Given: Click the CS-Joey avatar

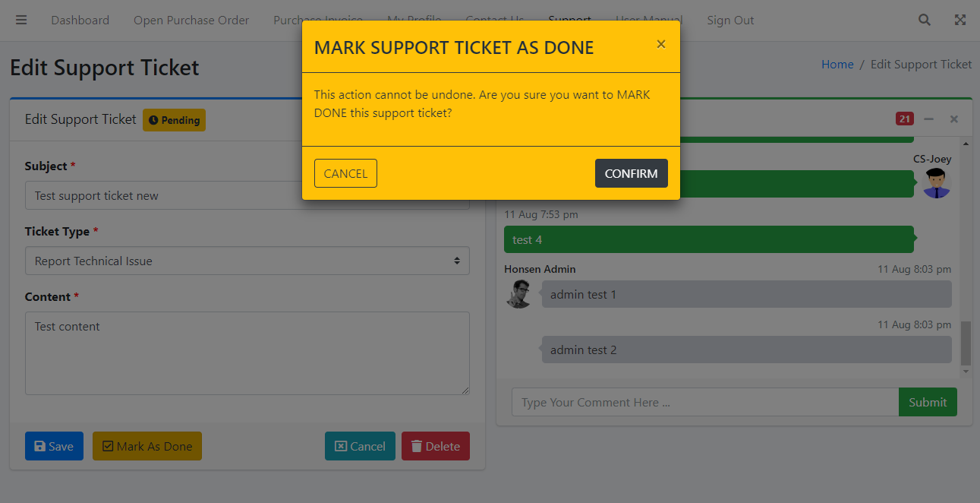Looking at the screenshot, I should click(937, 183).
